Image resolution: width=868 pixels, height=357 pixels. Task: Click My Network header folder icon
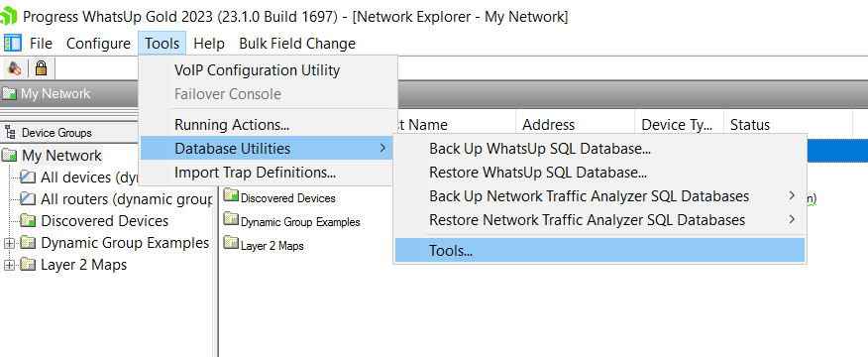point(9,93)
